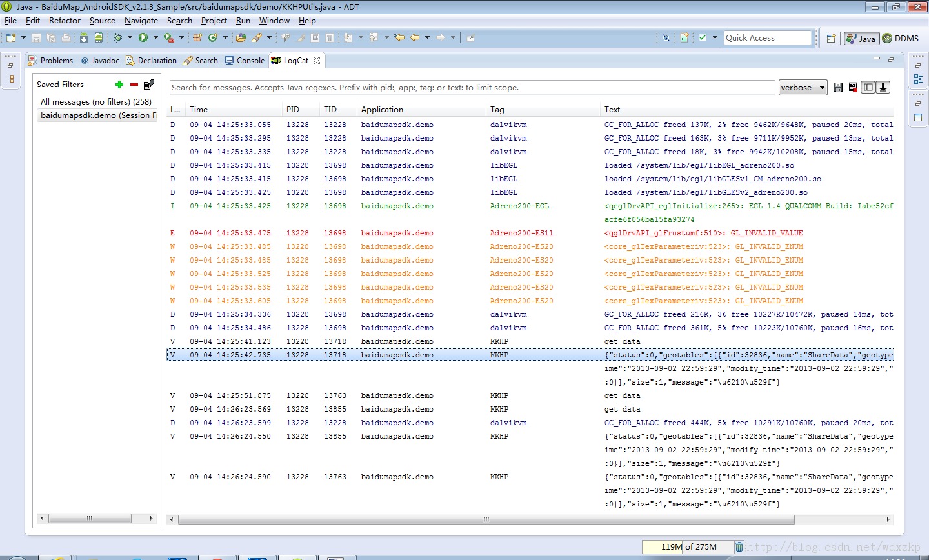Select the baidumapsdk.demo session filter
This screenshot has height=560, width=929.
97,115
